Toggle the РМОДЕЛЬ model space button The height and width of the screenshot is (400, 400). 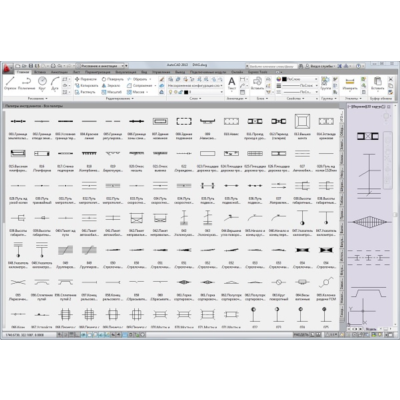[302, 334]
